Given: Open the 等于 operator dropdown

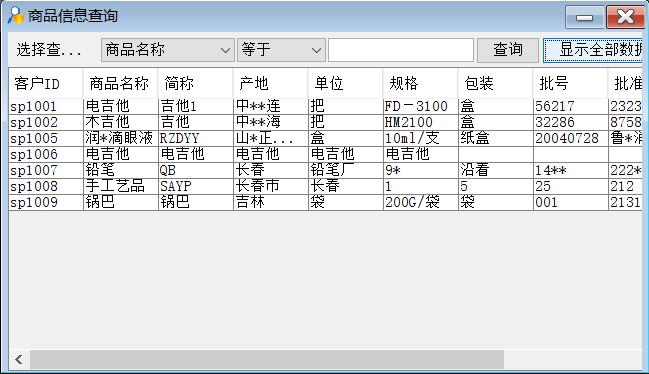Looking at the screenshot, I should click(x=281, y=50).
